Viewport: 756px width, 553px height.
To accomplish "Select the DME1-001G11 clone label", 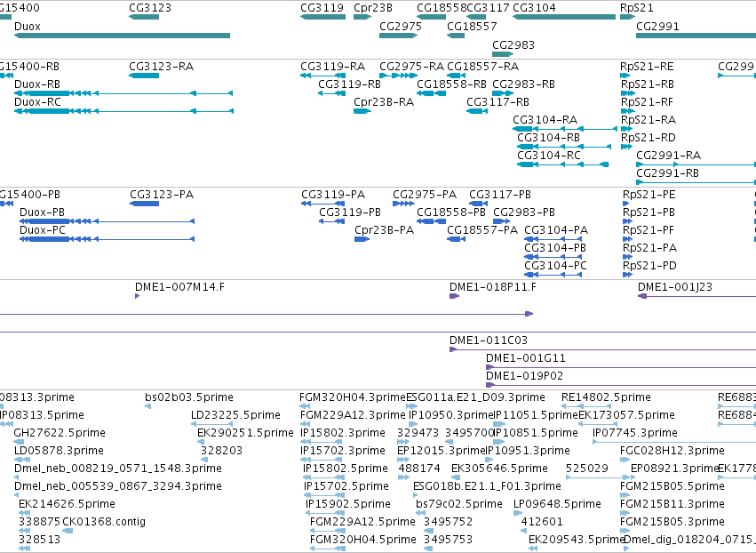I will click(x=526, y=358).
